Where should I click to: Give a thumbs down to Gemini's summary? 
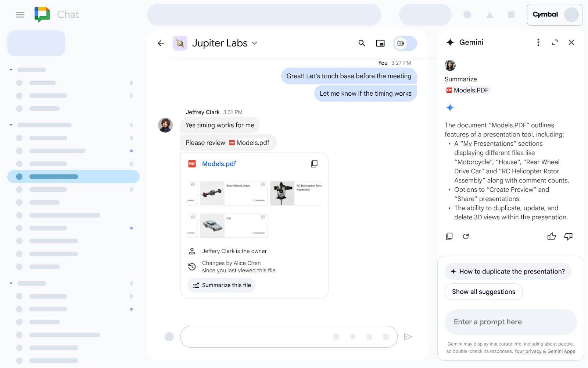coord(568,236)
